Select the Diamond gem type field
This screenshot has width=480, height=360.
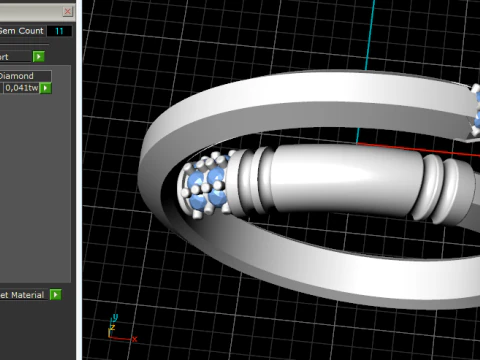25,76
